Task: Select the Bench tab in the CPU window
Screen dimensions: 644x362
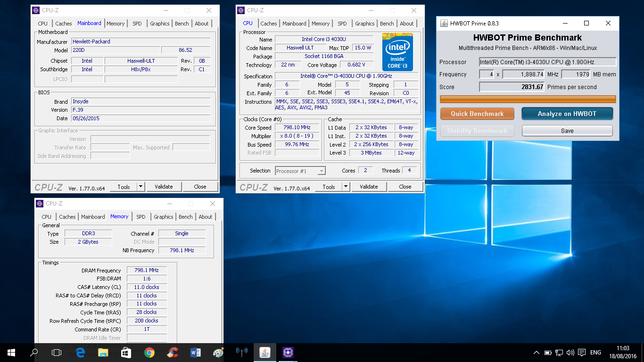Action: click(x=387, y=24)
